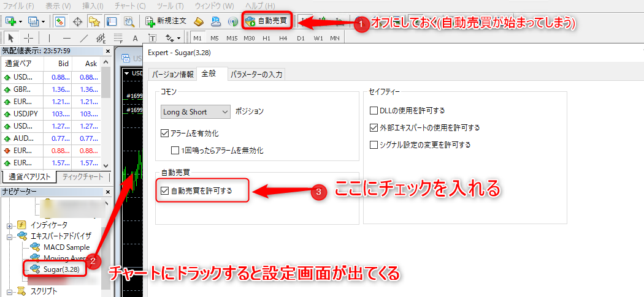Check DLLの使用を許可する option

[374, 111]
